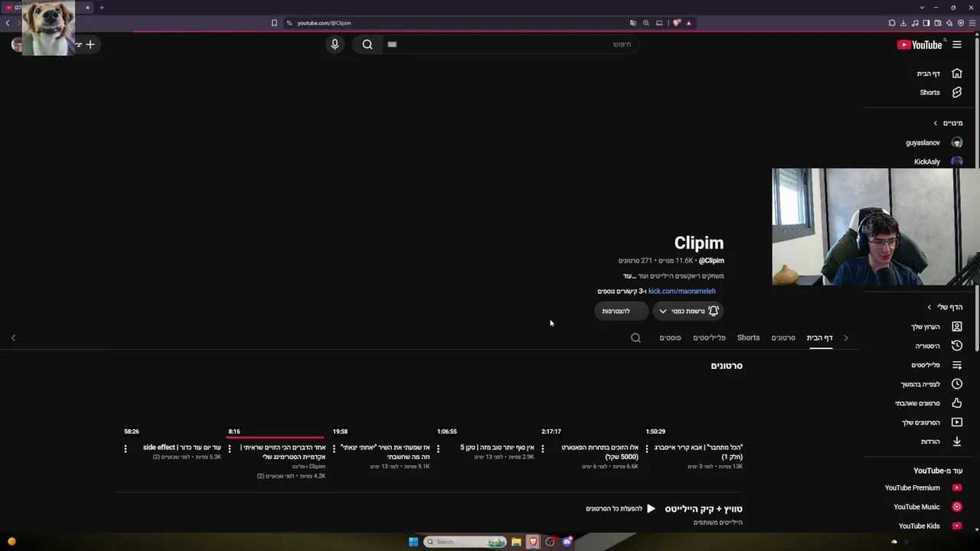Expand the You section chevron in sidebar
Image resolution: width=980 pixels, height=551 pixels.
929,308
